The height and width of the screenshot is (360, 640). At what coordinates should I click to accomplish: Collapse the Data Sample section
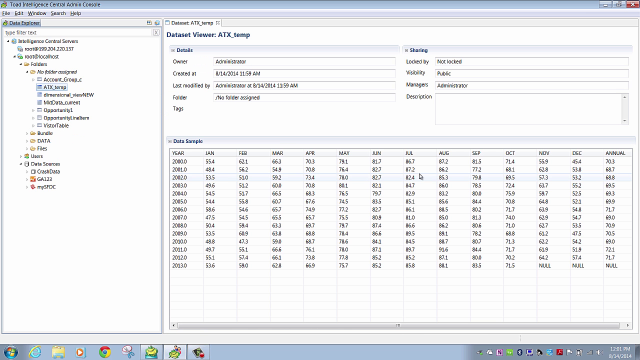point(170,141)
